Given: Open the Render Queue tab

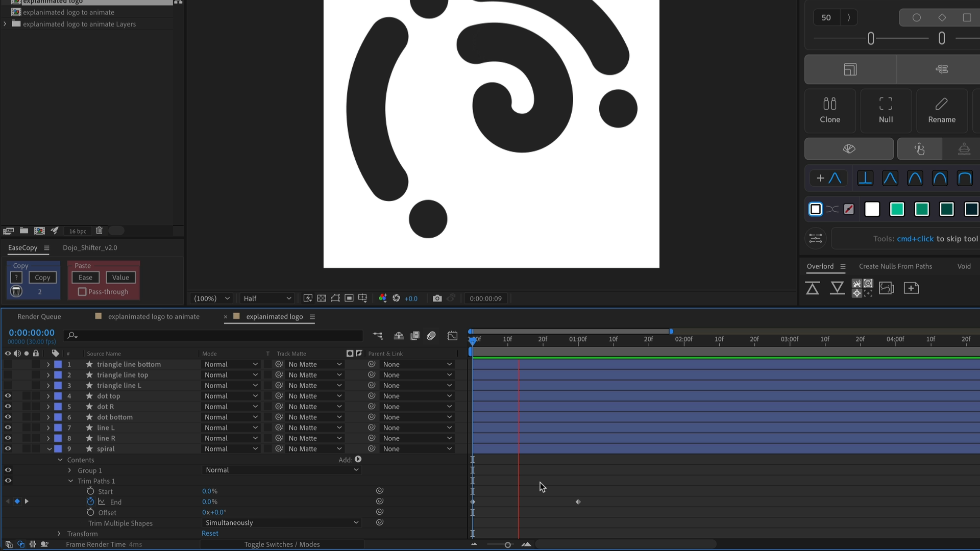Looking at the screenshot, I should pos(39,316).
